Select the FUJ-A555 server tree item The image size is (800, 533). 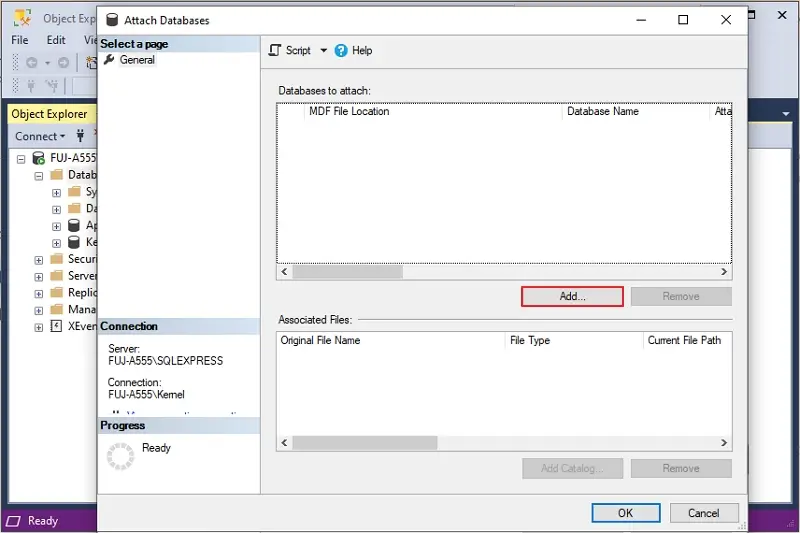tap(73, 158)
